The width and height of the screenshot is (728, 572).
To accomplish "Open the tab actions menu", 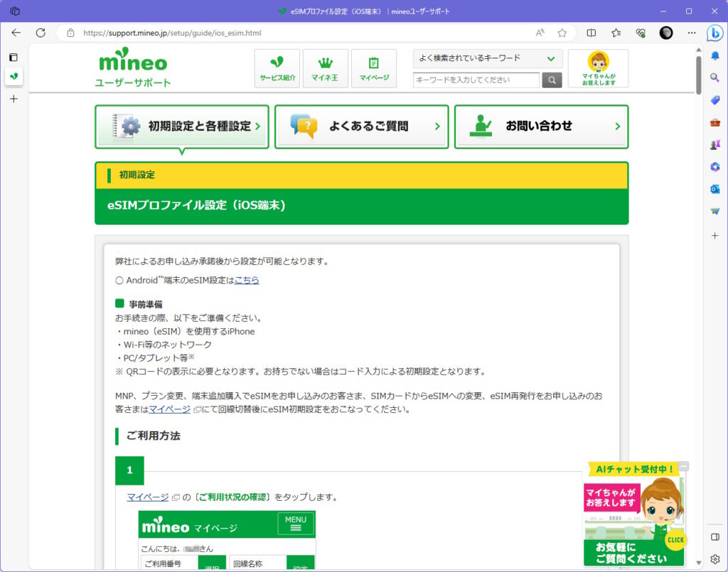I will (14, 58).
